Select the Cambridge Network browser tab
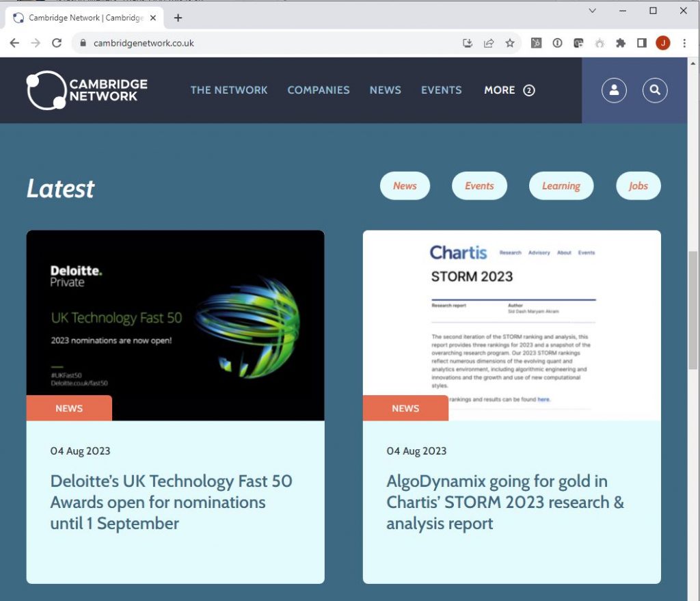700x601 pixels. (84, 18)
